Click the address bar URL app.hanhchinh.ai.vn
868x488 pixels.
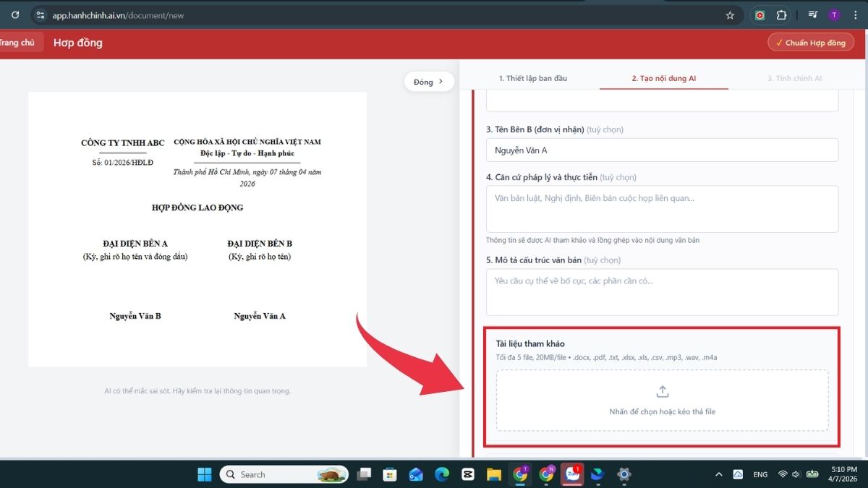click(118, 15)
